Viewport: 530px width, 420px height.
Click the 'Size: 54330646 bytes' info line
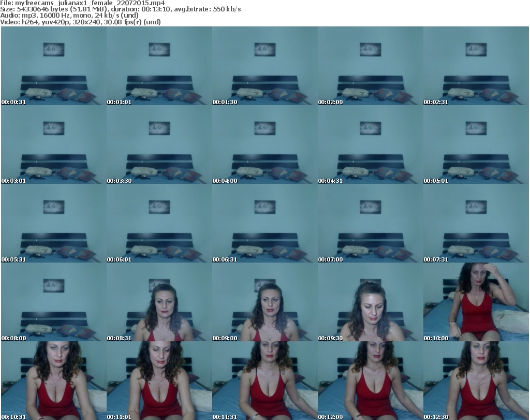(x=120, y=9)
